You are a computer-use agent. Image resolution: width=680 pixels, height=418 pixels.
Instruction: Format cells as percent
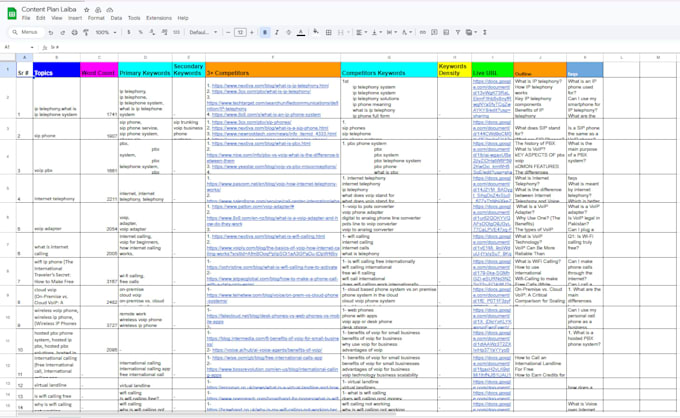tap(141, 33)
